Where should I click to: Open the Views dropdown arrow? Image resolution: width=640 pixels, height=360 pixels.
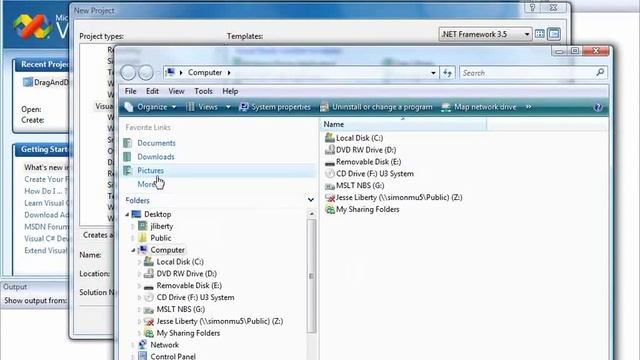pyautogui.click(x=228, y=107)
